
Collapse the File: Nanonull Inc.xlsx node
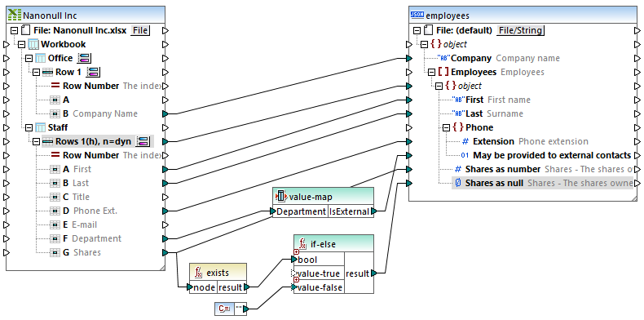(x=14, y=30)
